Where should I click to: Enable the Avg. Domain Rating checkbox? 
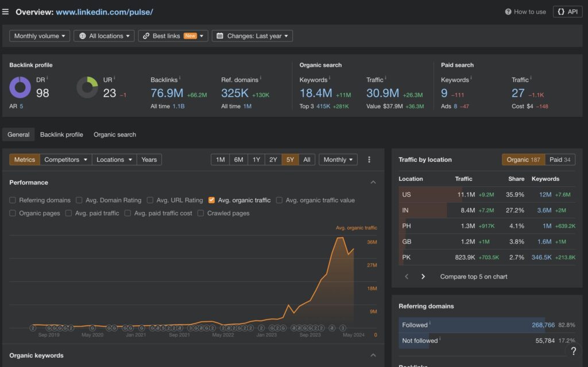[x=79, y=200]
